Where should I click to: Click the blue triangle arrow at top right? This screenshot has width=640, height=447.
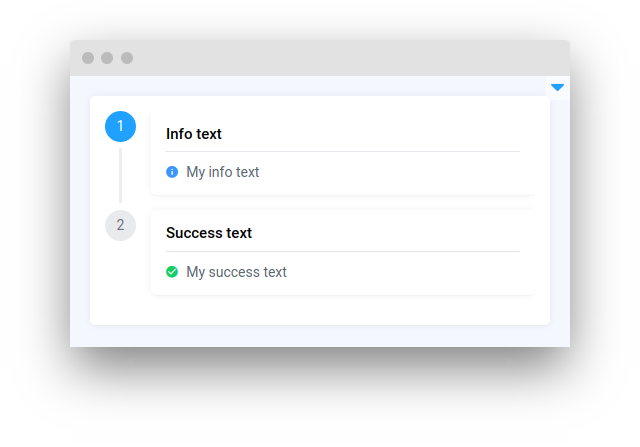tap(557, 88)
